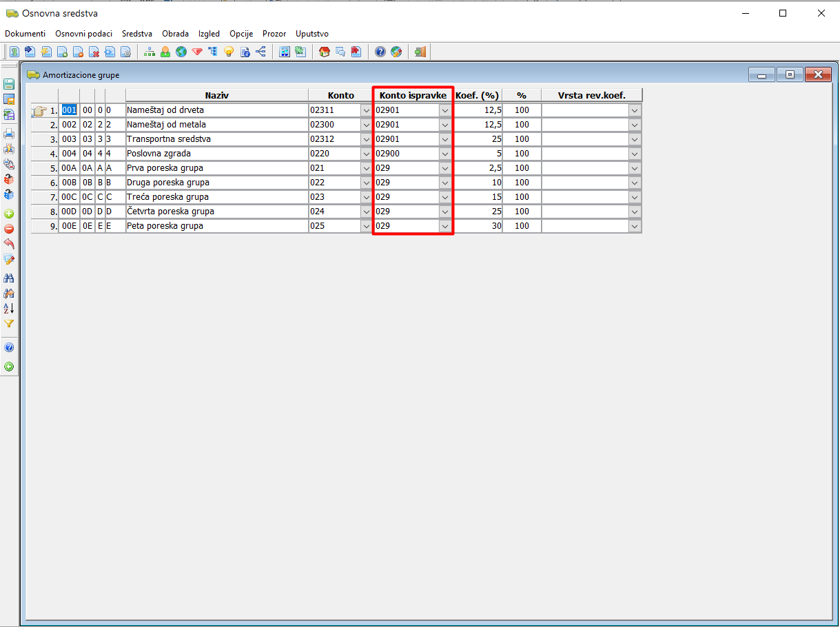The height and width of the screenshot is (627, 840).
Task: Open Konto ispravke dropdown for Poslovna zgrada
Action: [444, 154]
